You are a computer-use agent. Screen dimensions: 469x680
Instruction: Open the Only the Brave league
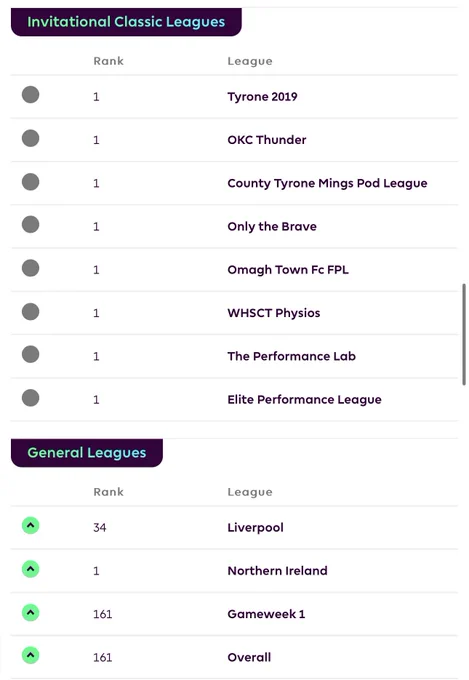click(272, 226)
